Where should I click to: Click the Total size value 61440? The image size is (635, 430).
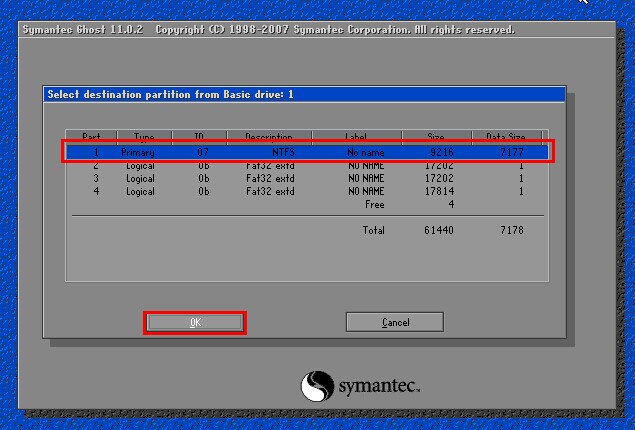(x=439, y=230)
